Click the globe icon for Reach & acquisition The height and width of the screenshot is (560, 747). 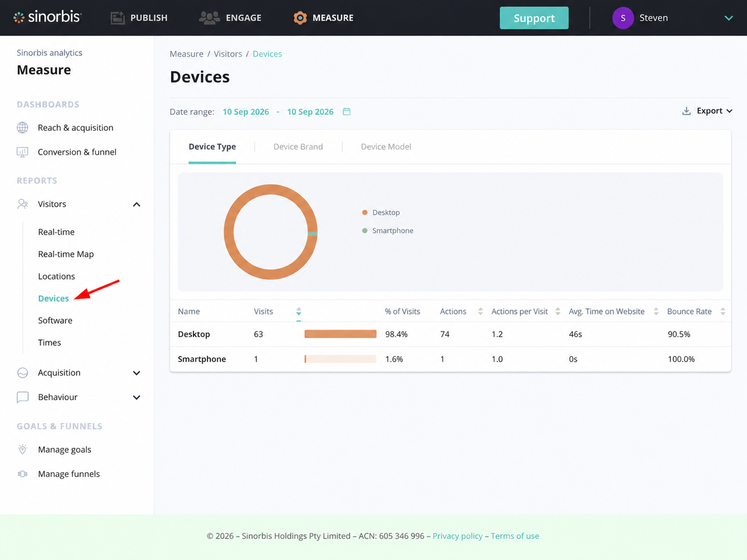tap(23, 128)
